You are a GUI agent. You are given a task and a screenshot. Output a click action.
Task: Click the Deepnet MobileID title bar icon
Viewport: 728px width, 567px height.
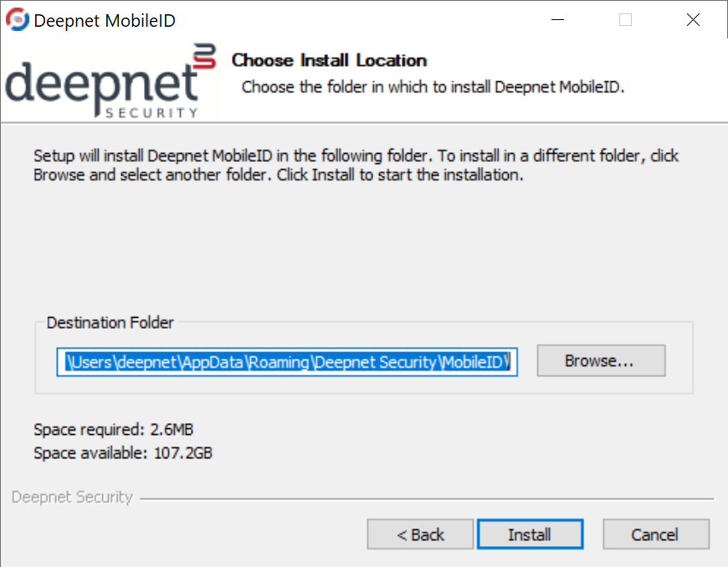18,20
